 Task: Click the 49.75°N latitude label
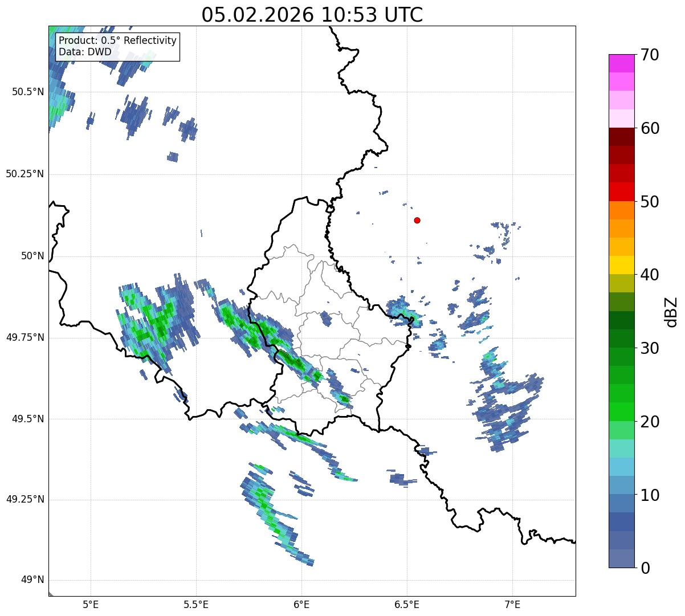(25, 337)
